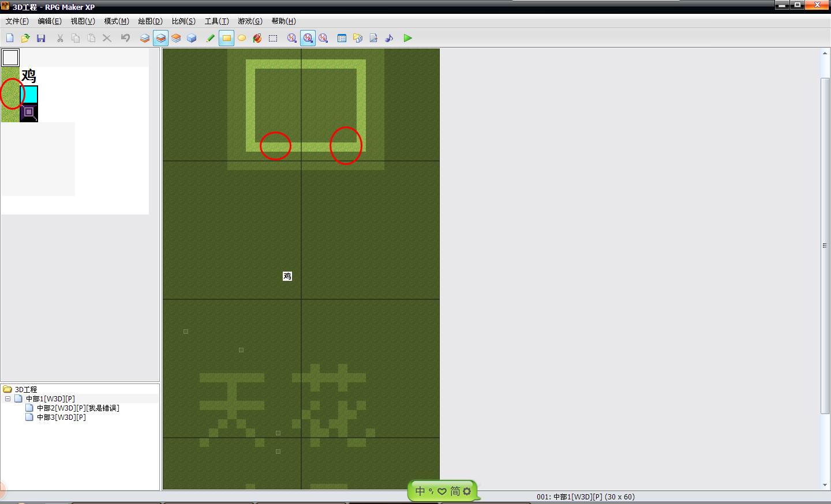Playtest the game with green arrow
The image size is (831, 504).
coord(408,38)
